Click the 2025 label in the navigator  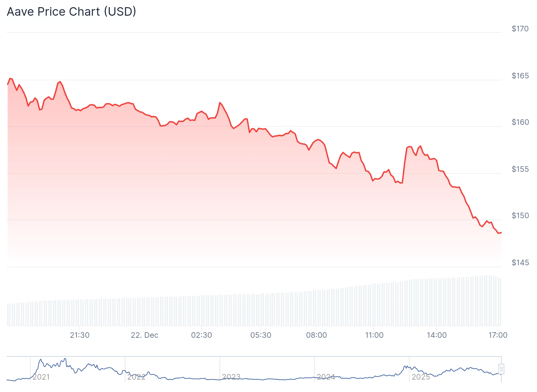coord(421,377)
